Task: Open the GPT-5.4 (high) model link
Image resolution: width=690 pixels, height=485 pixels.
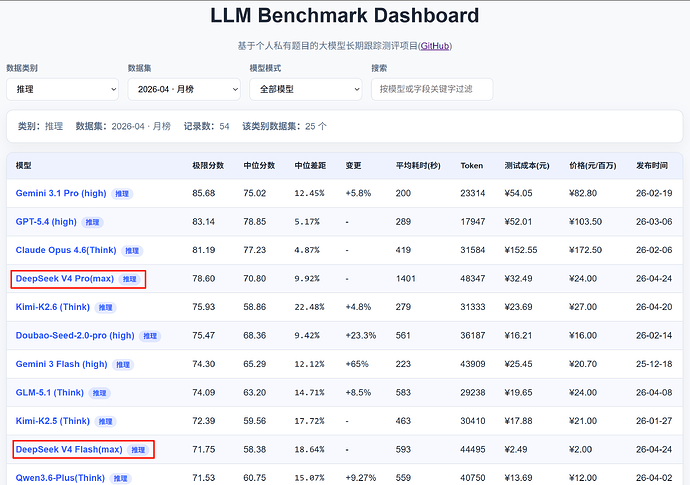Action: point(46,222)
